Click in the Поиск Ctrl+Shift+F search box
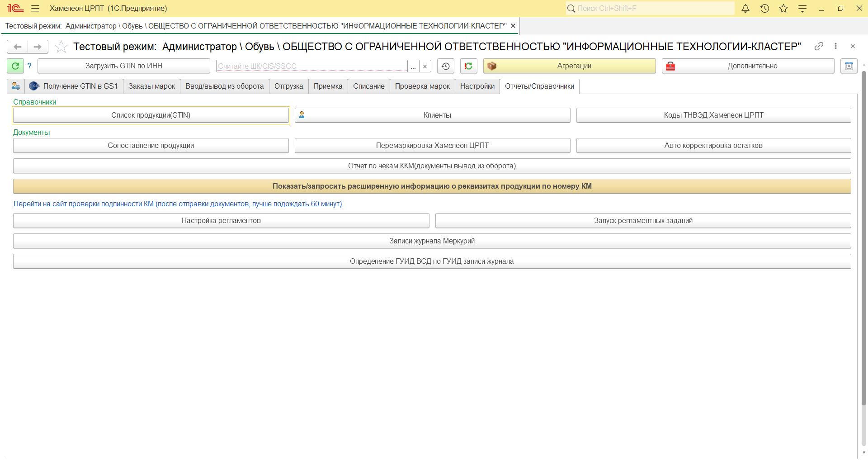Image resolution: width=868 pixels, height=466 pixels. click(x=650, y=8)
